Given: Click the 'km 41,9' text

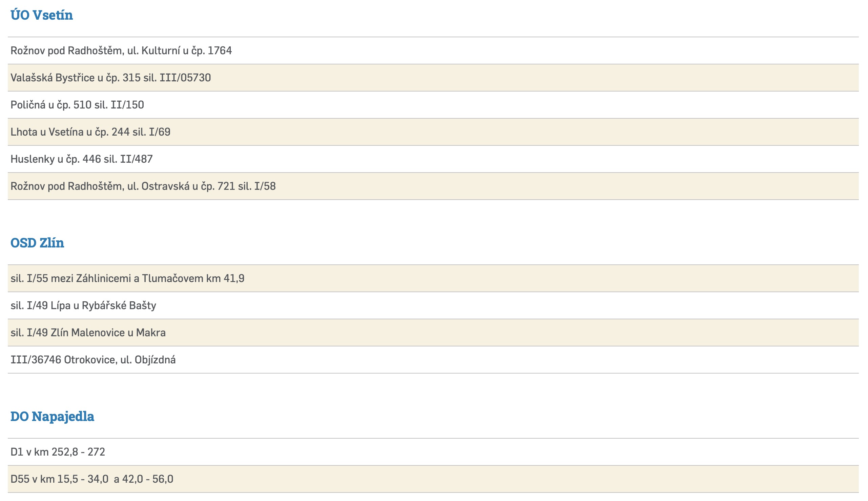Looking at the screenshot, I should tap(225, 278).
